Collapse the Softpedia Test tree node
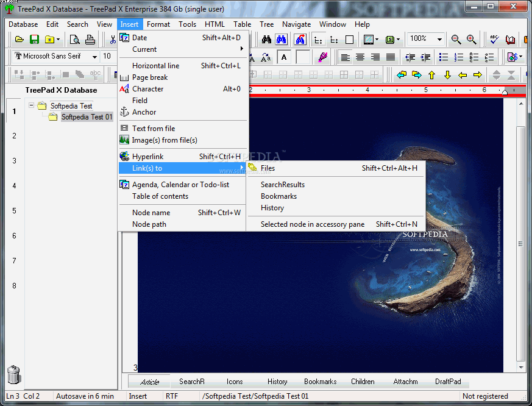This screenshot has width=532, height=406. point(32,105)
